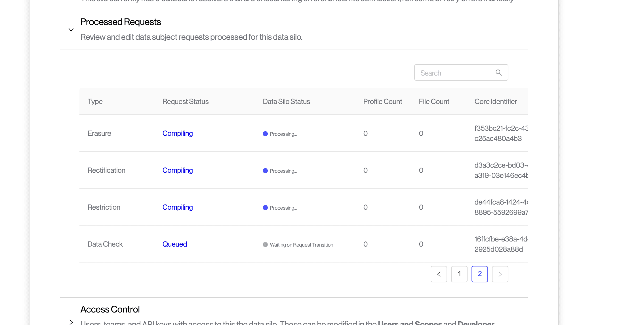This screenshot has height=325, width=644.
Task: Click the Core Identifier column header
Action: [495, 101]
